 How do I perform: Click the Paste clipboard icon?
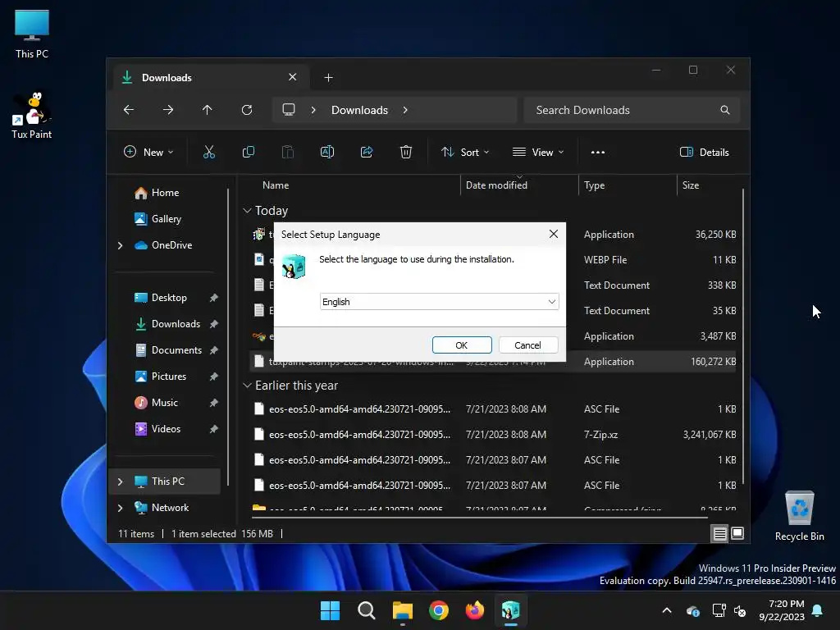tap(288, 152)
